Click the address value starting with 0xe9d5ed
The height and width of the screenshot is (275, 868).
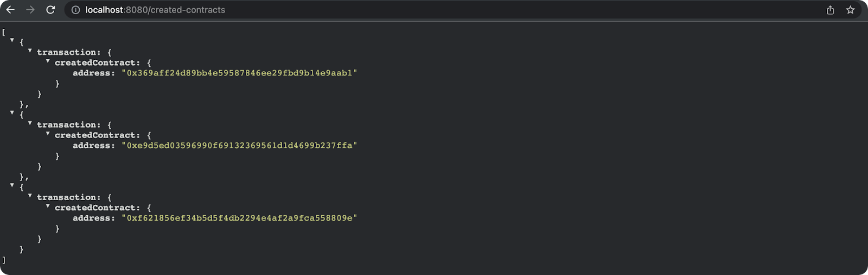pyautogui.click(x=239, y=146)
